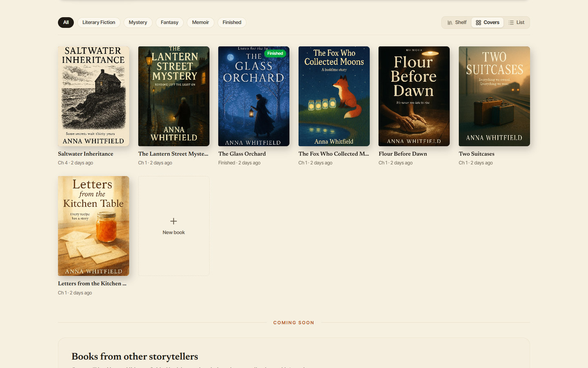Click the Finished badge on Glass Orchard
This screenshot has height=368, width=588.
tap(275, 54)
